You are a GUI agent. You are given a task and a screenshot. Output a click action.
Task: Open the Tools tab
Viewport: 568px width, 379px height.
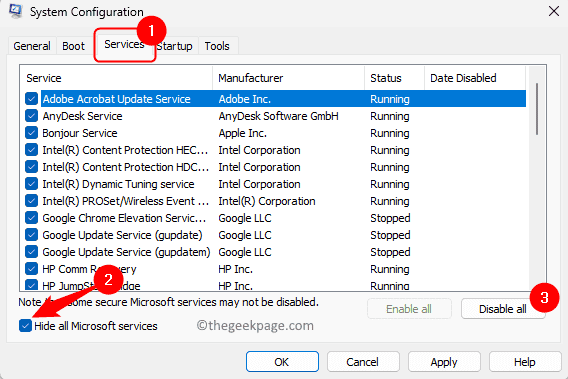coord(217,46)
